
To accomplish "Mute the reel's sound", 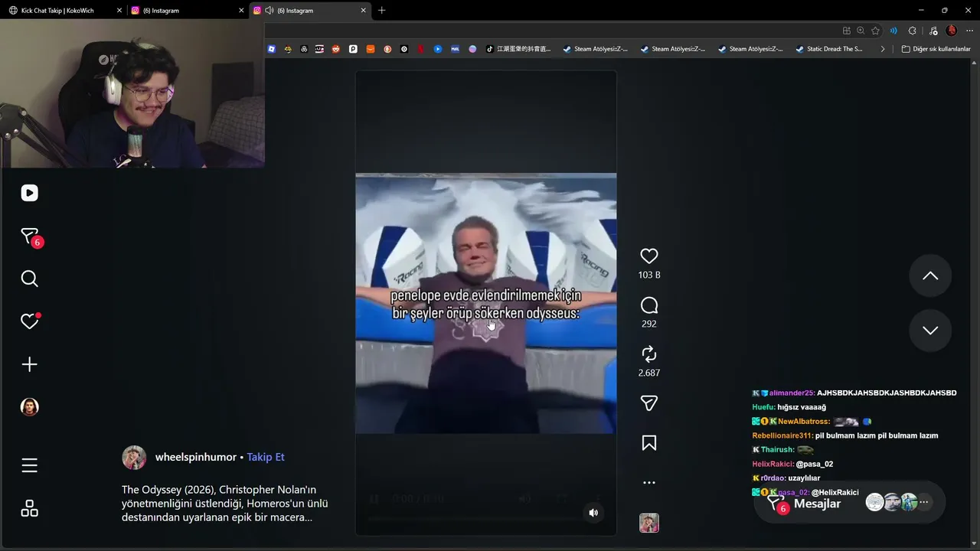I will [x=593, y=513].
